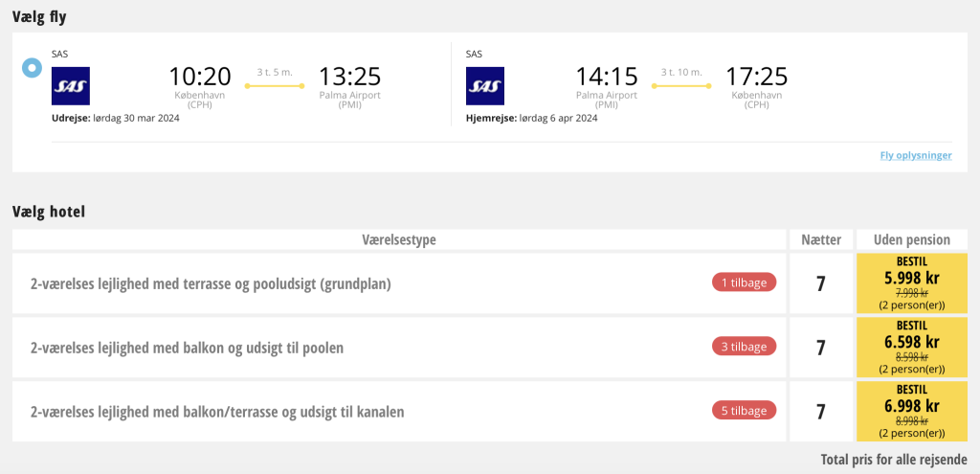Select apartment with terrasse og pooludsigt (grundplan)

pos(211,283)
